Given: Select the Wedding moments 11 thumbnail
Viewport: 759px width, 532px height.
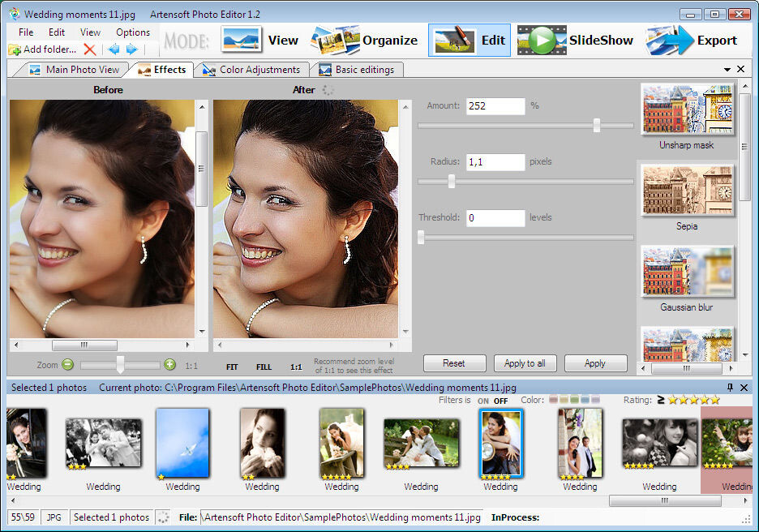Looking at the screenshot, I should [500, 443].
